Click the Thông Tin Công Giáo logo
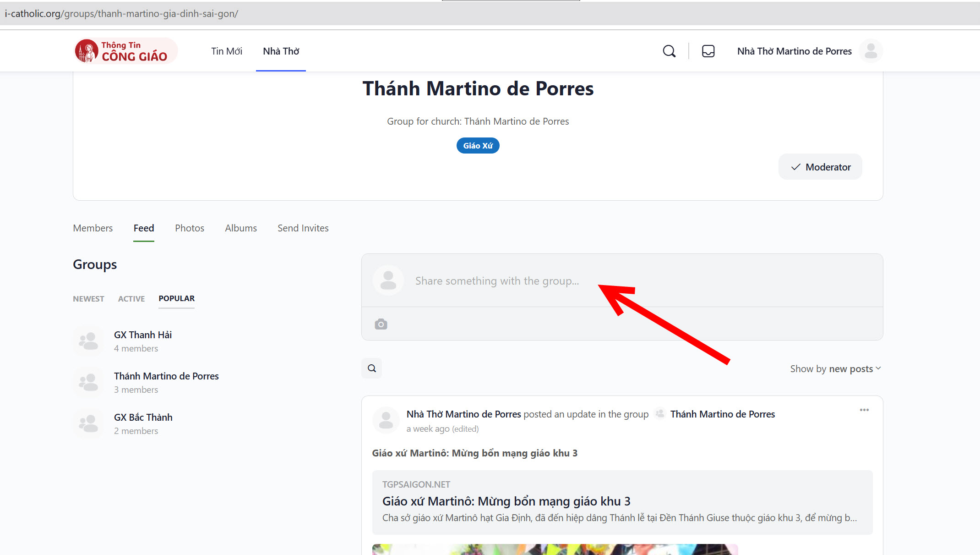This screenshot has height=555, width=980. coord(126,51)
